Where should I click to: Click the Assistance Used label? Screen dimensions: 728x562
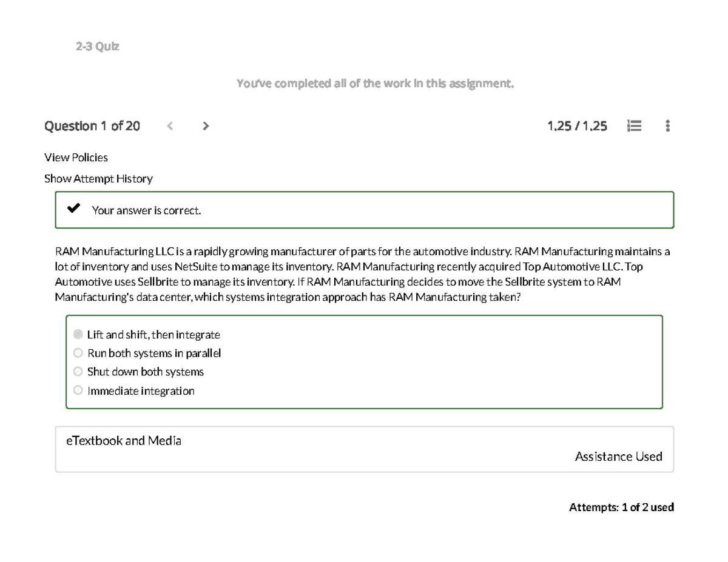point(618,457)
